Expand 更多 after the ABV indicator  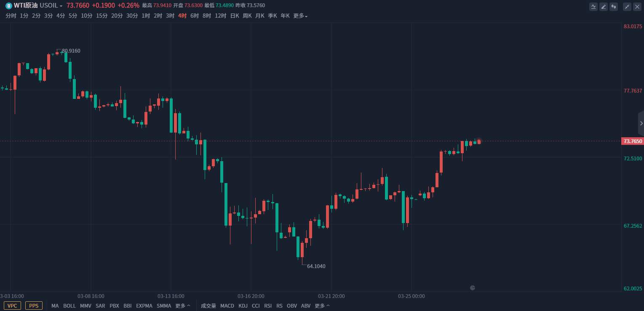coord(322,306)
